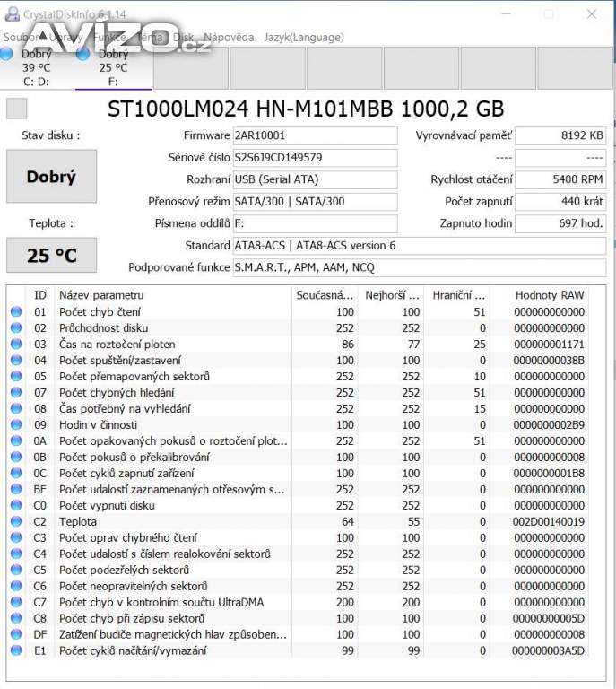The width and height of the screenshot is (616, 689).
Task: Open the Funkce menu
Action: [x=109, y=37]
